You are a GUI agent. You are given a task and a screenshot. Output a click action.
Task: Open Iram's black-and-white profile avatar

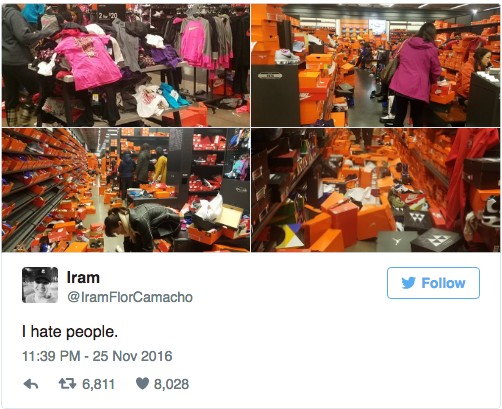[40, 285]
